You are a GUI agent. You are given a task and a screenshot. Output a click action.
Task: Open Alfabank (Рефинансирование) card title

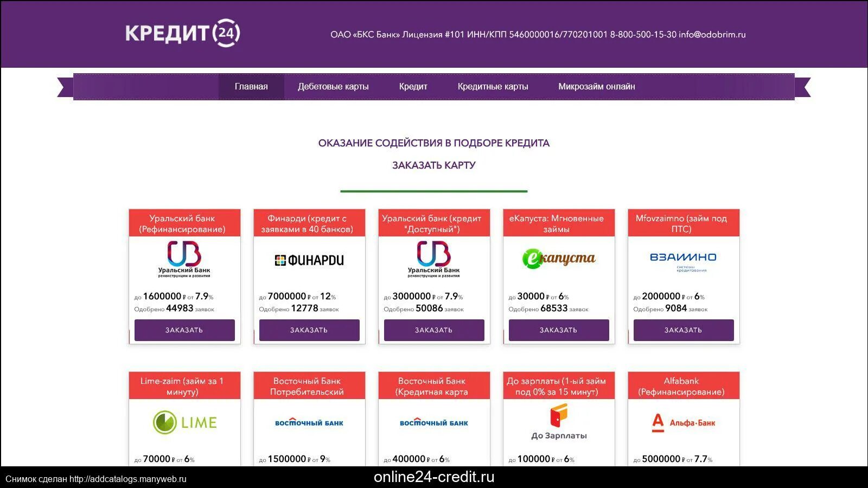tap(681, 387)
